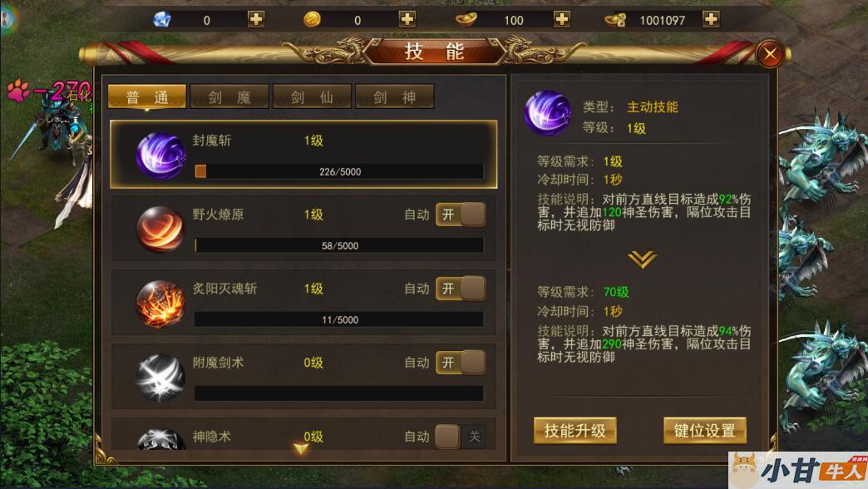
Task: Turn off the 附魔剑术 auto switch
Action: [461, 363]
